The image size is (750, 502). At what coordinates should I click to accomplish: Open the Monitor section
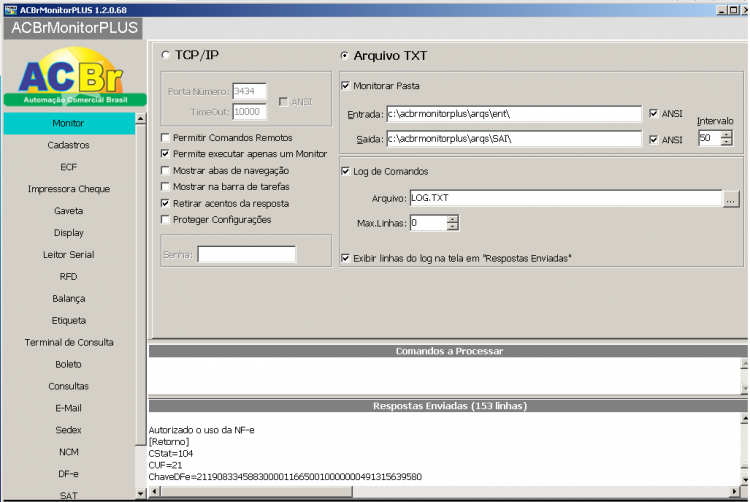(69, 123)
